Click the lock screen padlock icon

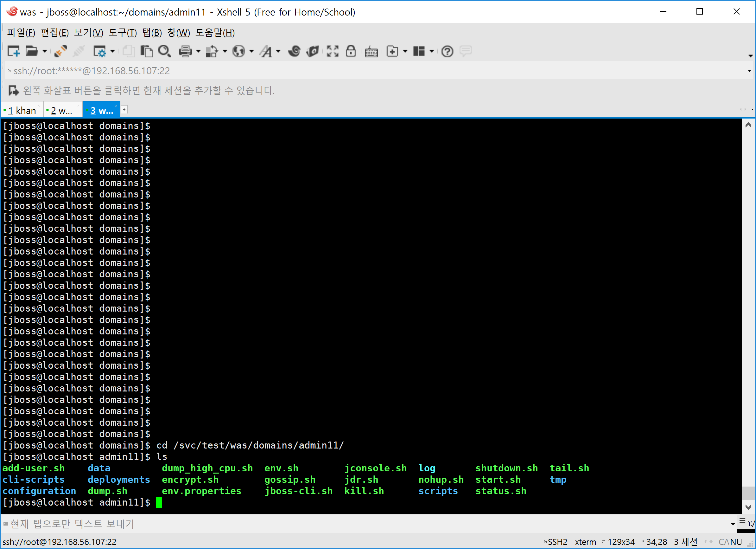[351, 51]
